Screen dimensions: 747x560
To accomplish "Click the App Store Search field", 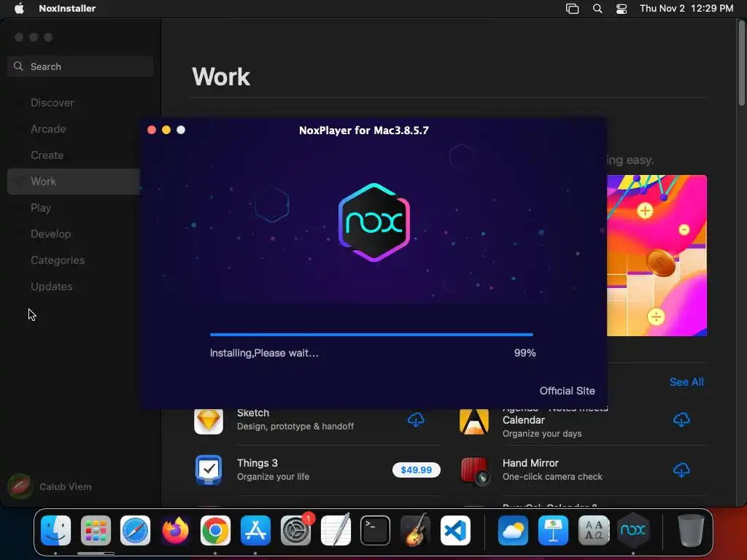I will click(80, 66).
